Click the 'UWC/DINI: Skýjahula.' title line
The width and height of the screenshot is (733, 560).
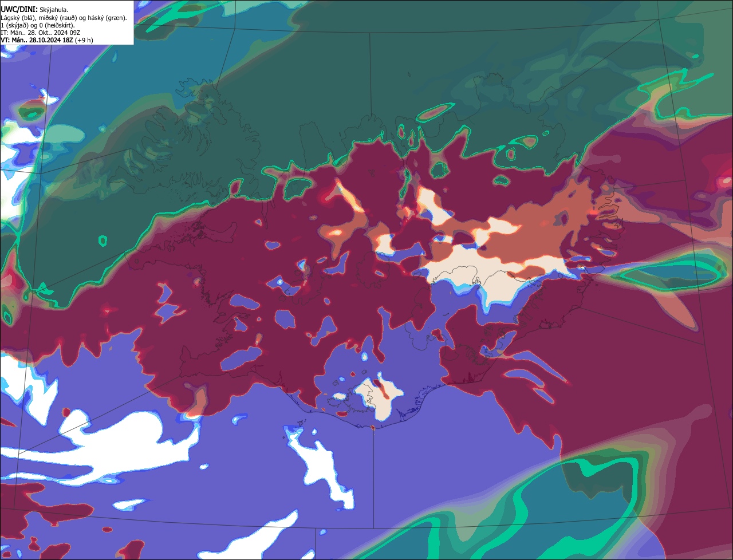pos(34,10)
